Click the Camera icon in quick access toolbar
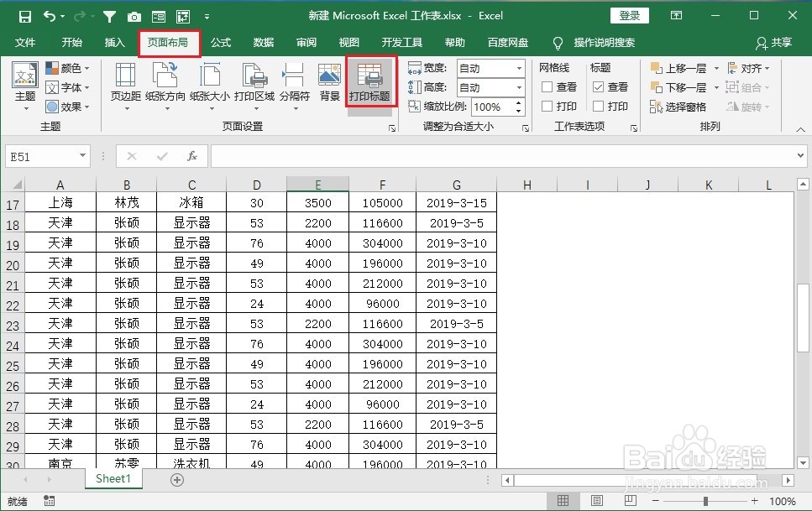The width and height of the screenshot is (812, 511). point(134,17)
